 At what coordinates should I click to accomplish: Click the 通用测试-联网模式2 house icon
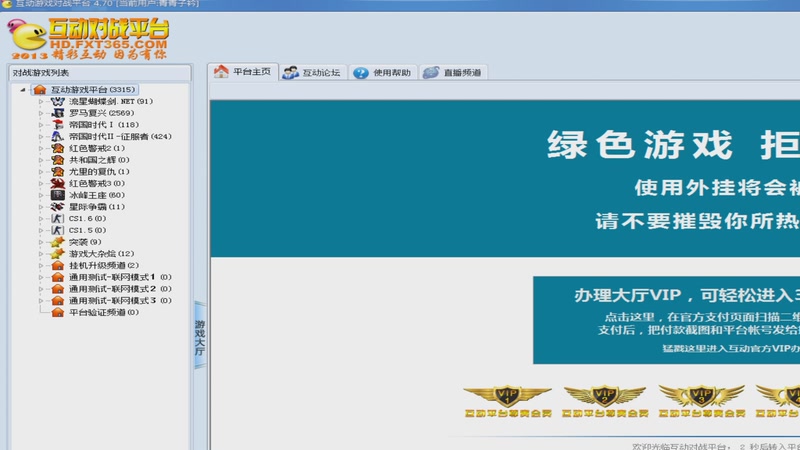click(58, 289)
